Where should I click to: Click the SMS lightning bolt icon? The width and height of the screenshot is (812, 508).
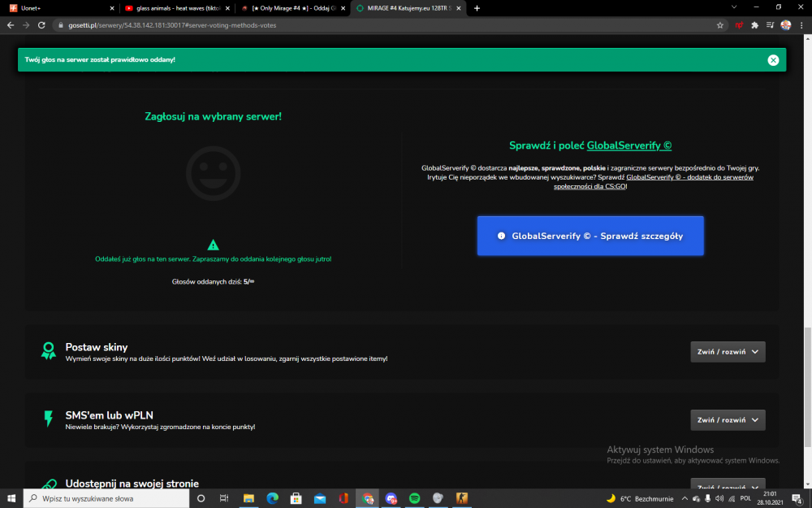(49, 419)
